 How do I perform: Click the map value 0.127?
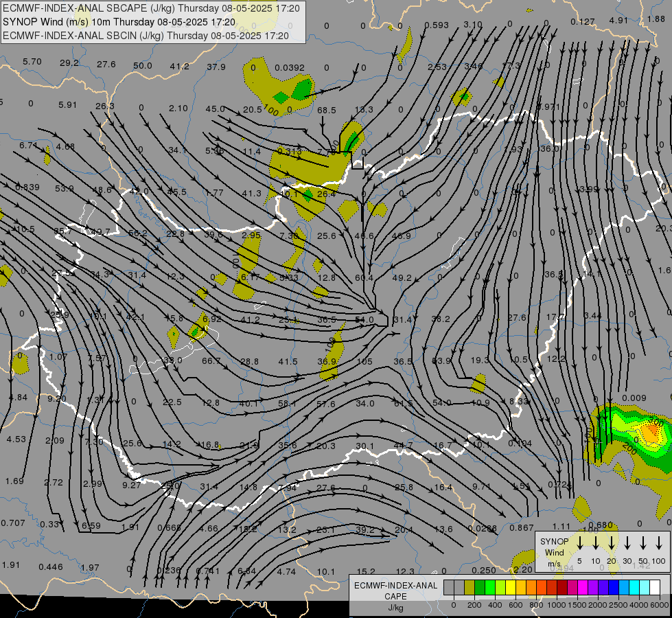pyautogui.click(x=583, y=21)
